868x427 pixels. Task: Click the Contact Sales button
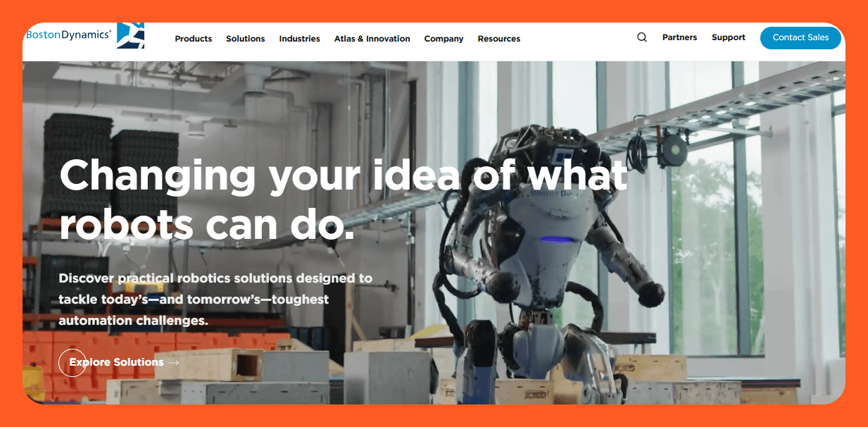[x=800, y=37]
